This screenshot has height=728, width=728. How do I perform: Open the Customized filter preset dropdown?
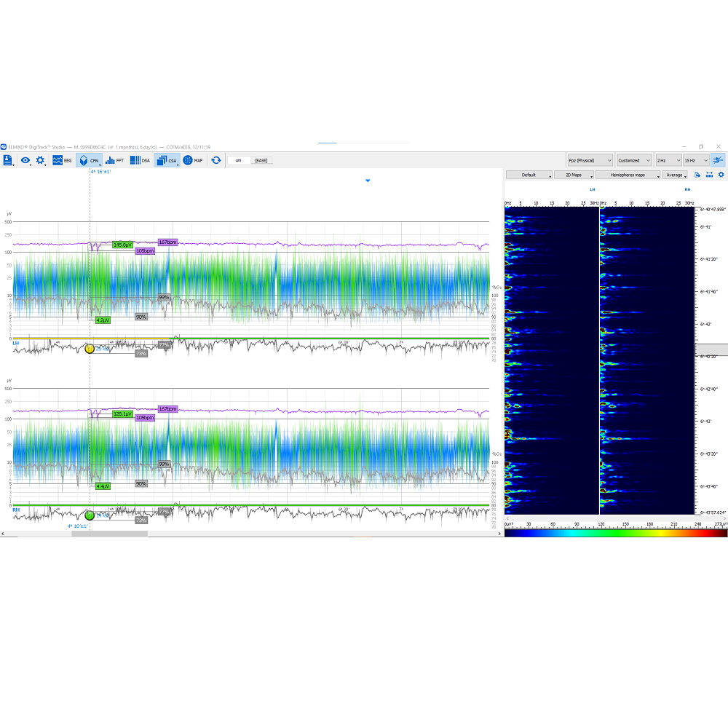633,160
